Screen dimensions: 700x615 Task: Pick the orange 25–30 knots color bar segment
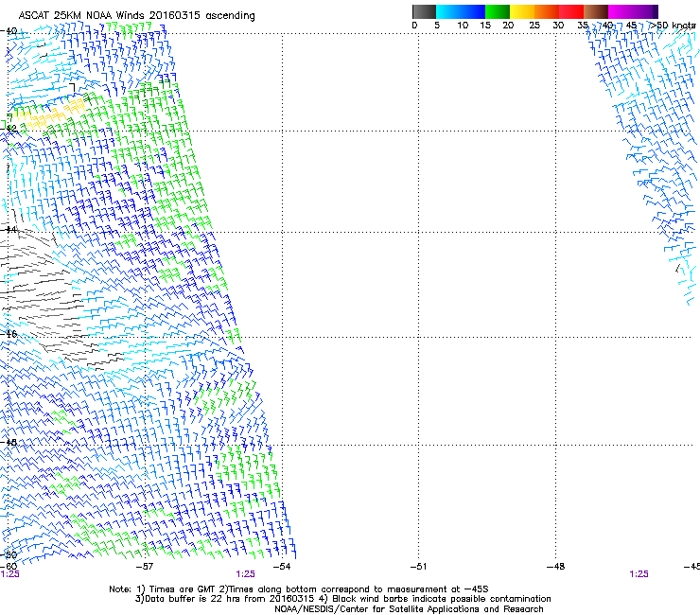[547, 11]
